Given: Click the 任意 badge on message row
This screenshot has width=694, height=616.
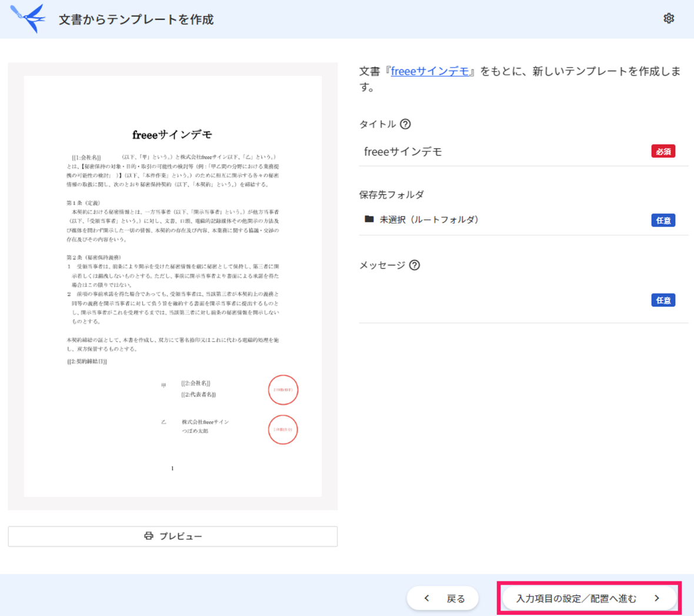Looking at the screenshot, I should (663, 300).
